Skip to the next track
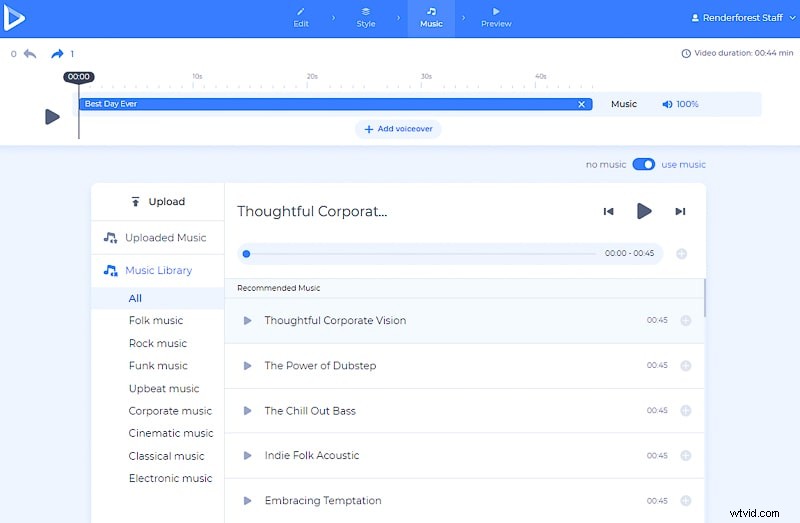The width and height of the screenshot is (800, 523). tap(680, 211)
